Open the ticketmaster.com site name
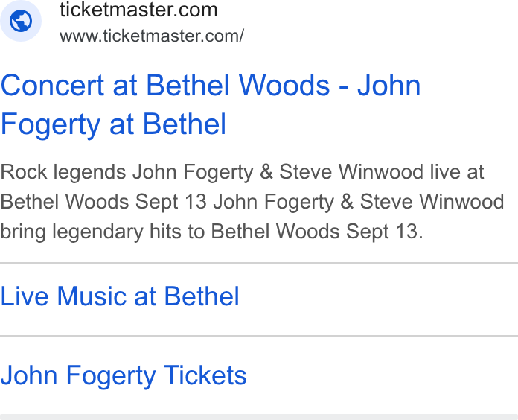This screenshot has width=518, height=420. click(138, 10)
